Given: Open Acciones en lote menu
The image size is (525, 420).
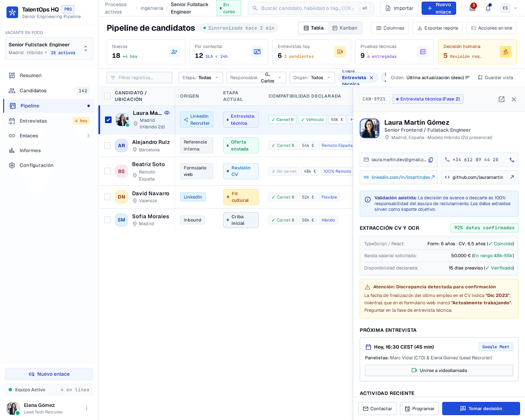Looking at the screenshot, I should [492, 28].
